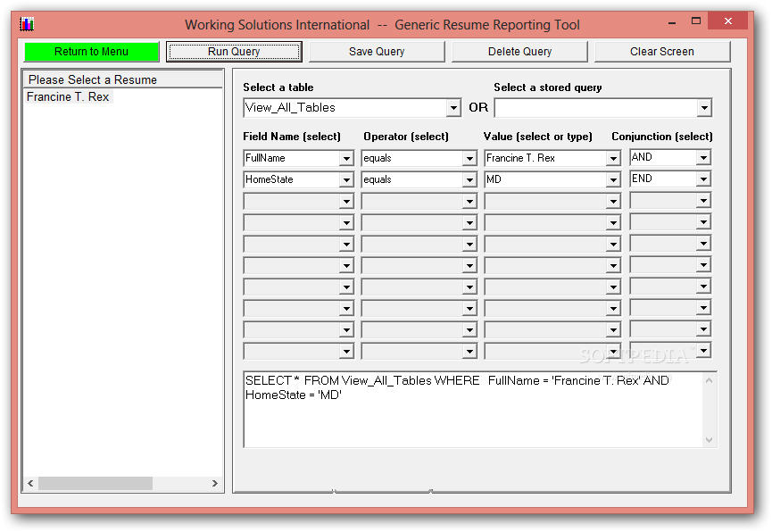The width and height of the screenshot is (772, 532).
Task: Open the Select a stored query dropdown
Action: tap(704, 108)
